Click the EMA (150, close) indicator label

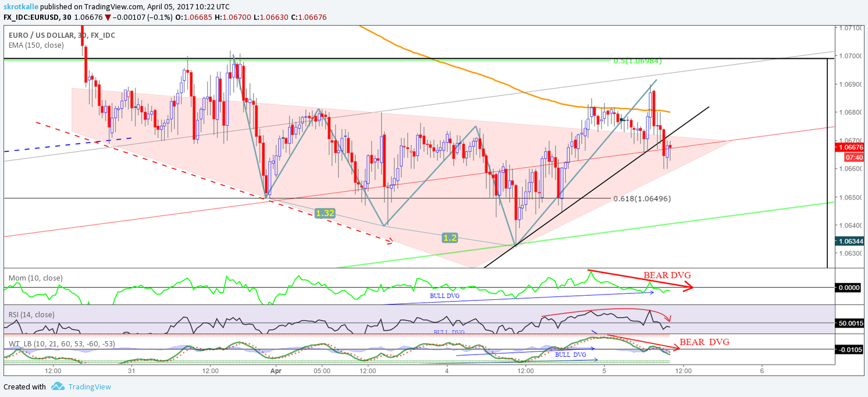coord(36,45)
